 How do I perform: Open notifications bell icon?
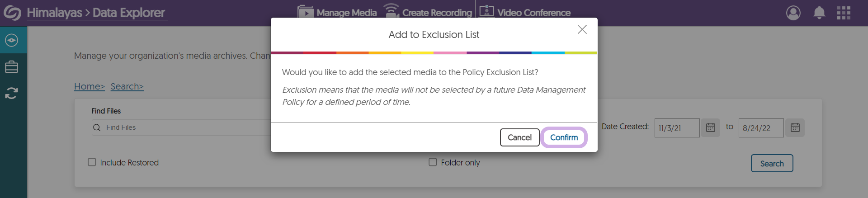pyautogui.click(x=819, y=13)
